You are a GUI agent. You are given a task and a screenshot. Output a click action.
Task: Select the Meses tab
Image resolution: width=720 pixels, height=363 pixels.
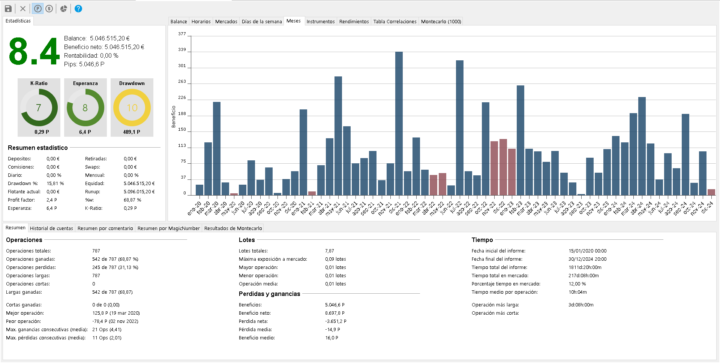294,21
